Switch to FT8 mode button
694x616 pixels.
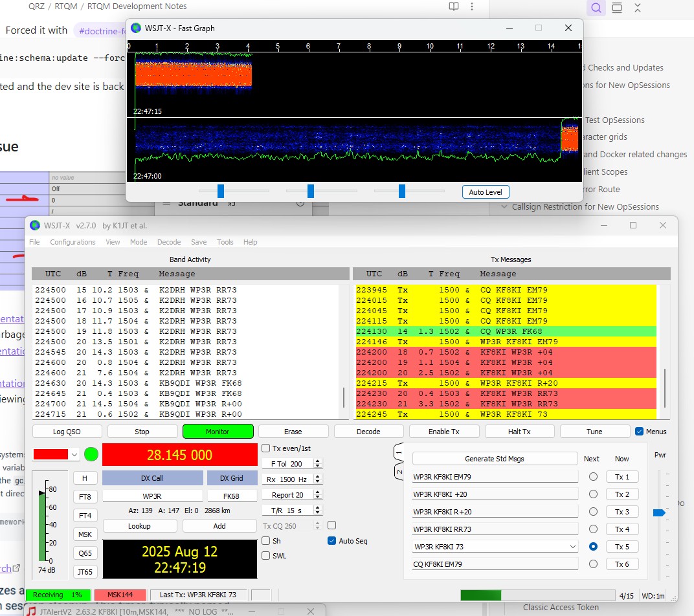click(x=85, y=497)
